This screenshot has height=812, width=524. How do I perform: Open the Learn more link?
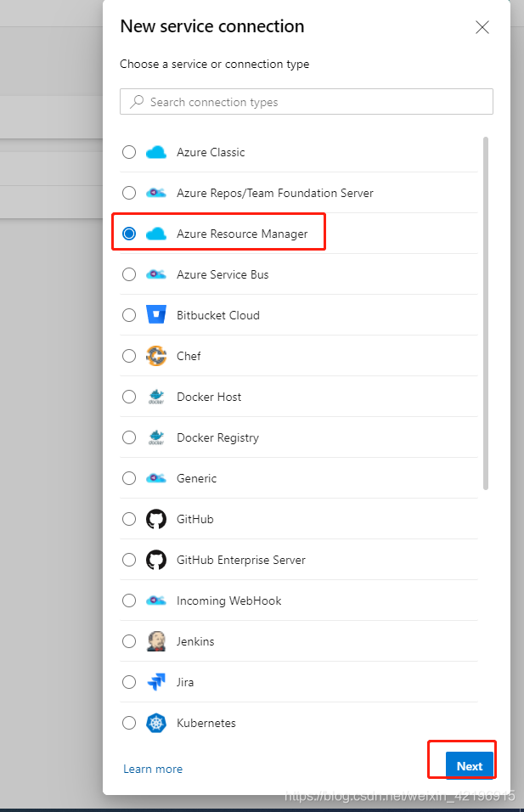153,769
